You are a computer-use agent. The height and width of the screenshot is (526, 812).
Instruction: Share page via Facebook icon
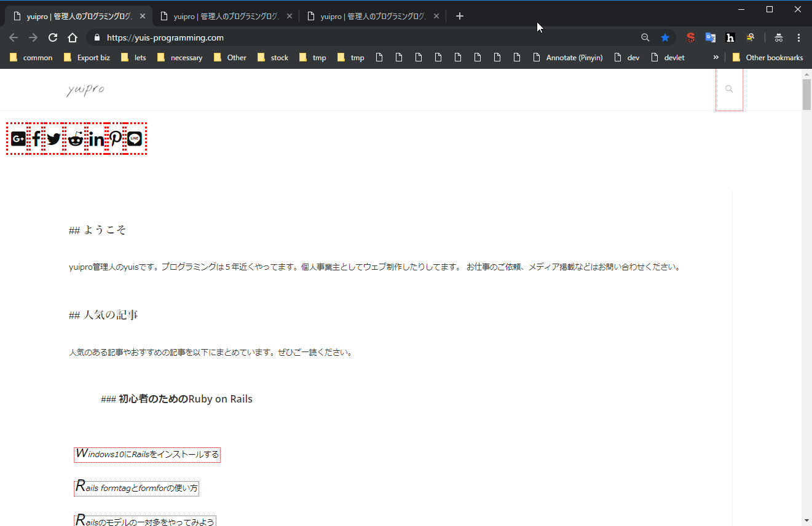click(x=36, y=139)
